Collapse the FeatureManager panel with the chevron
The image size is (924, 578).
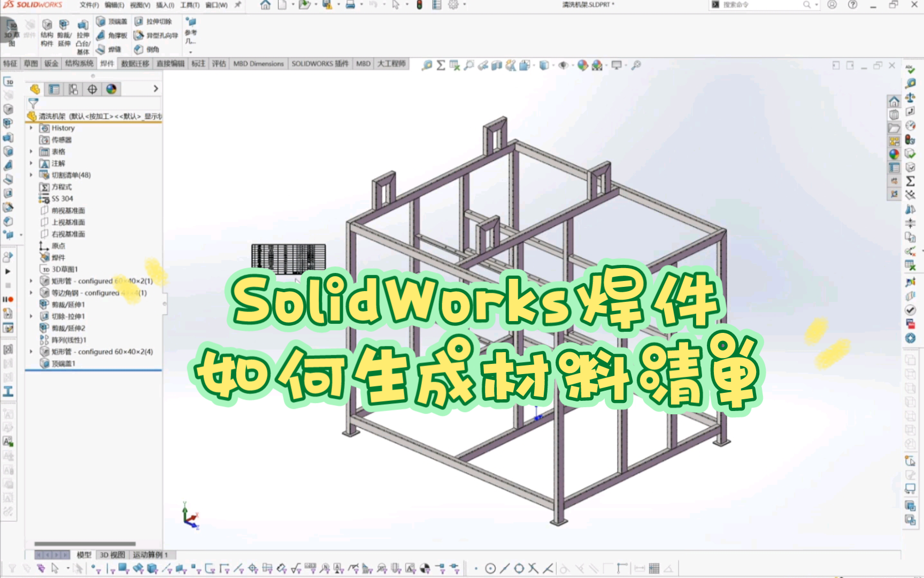click(x=157, y=88)
